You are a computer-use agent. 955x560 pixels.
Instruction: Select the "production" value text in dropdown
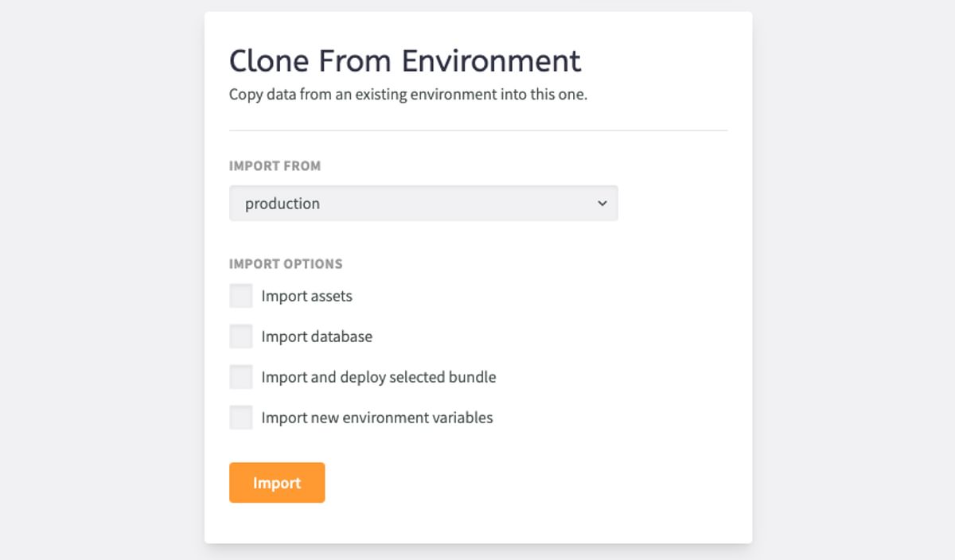[283, 204]
